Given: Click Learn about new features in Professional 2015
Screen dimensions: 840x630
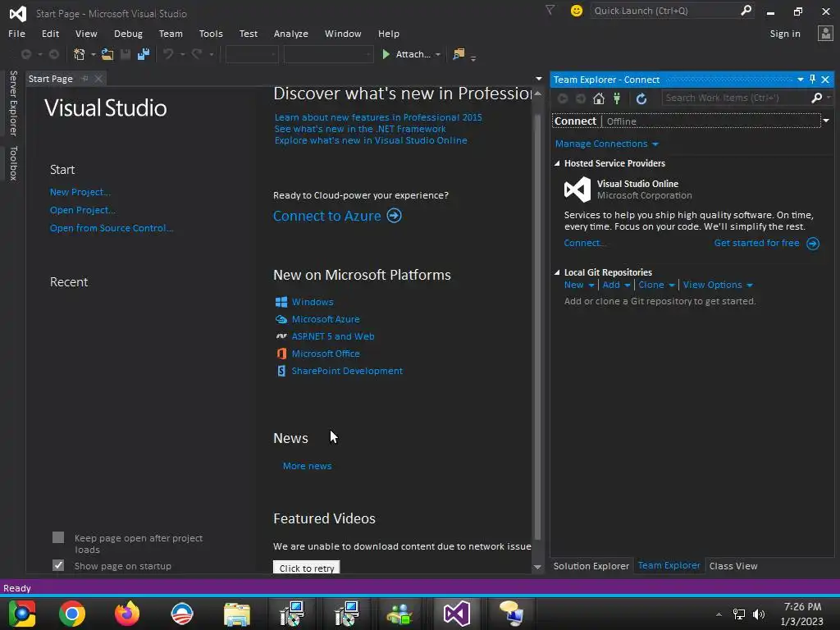Looking at the screenshot, I should (x=377, y=117).
